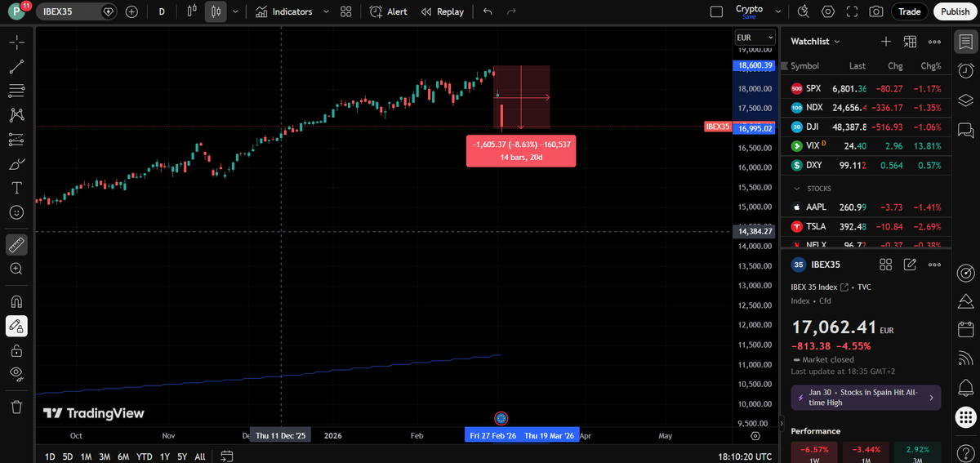Enter fullscreen mode
Viewport: 980px width, 463px height.
pyautogui.click(x=852, y=11)
